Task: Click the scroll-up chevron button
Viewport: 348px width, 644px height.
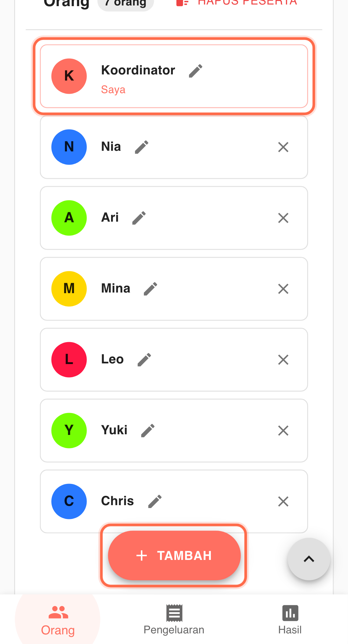Action: 309,559
